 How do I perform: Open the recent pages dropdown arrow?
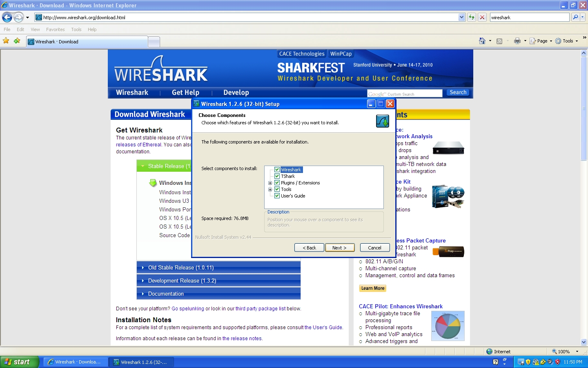27,18
